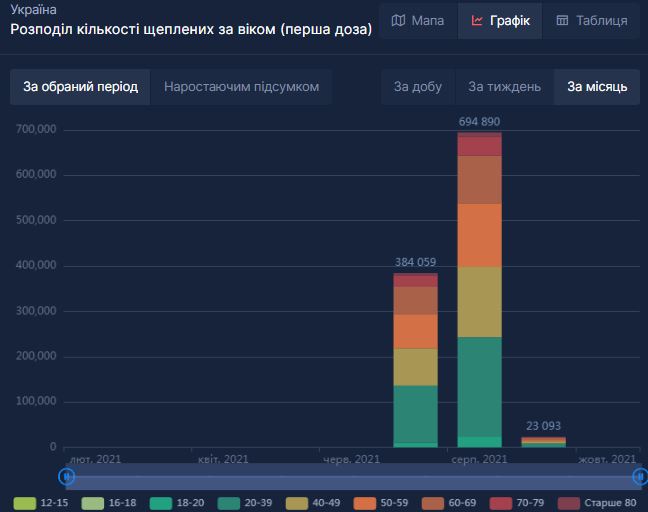Show data За добу per day
Viewport: 648px width, 512px height.
click(x=417, y=87)
